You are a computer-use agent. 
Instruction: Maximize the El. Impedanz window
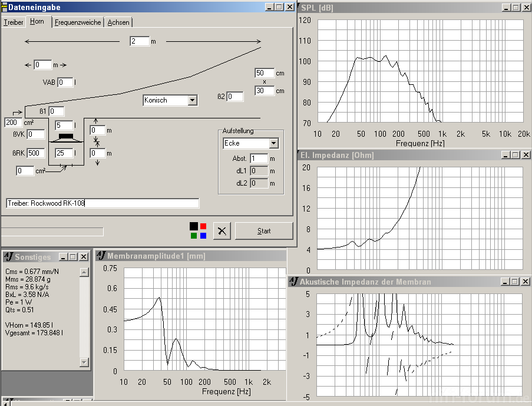click(516, 155)
